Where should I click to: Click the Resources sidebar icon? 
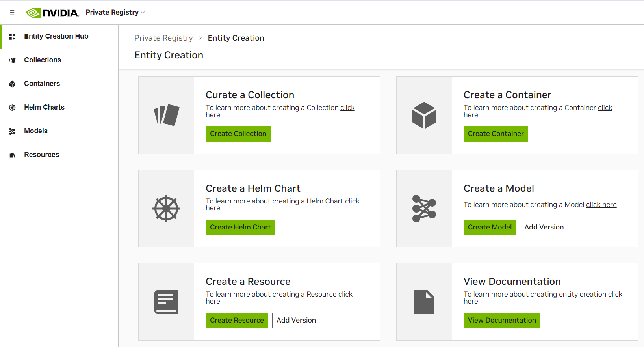[x=12, y=155]
